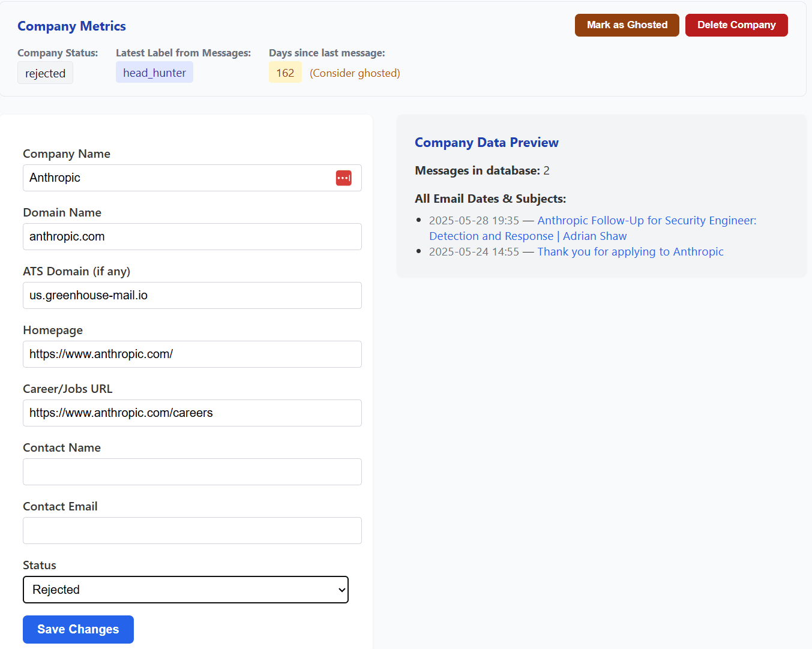Click the 162 days since last message badge

(x=285, y=73)
